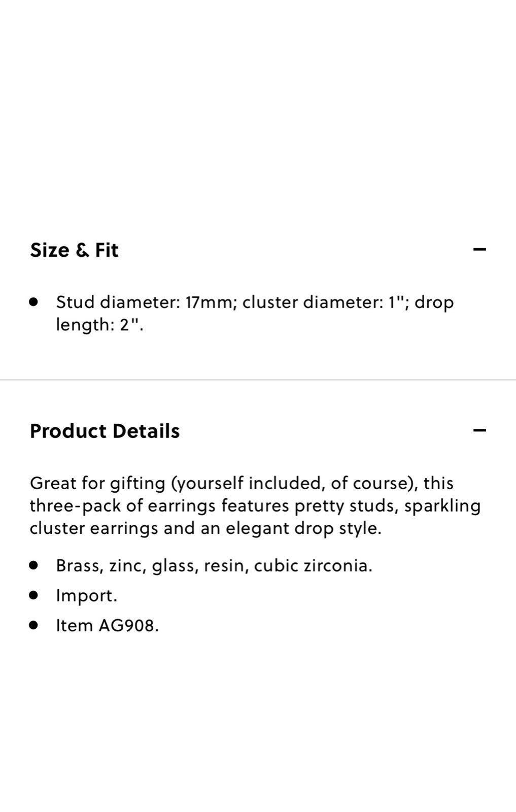This screenshot has width=516, height=812.
Task: Click the cluster diameter: 1" text
Action: tap(326, 302)
